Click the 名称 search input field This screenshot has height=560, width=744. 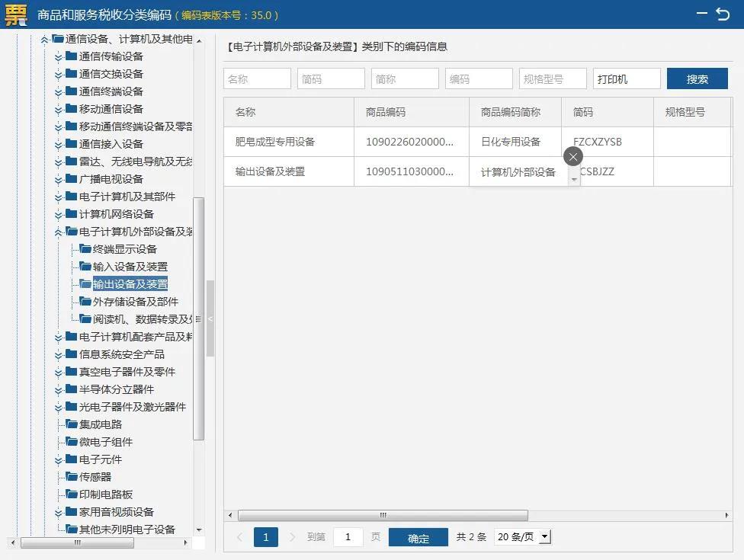pos(257,78)
